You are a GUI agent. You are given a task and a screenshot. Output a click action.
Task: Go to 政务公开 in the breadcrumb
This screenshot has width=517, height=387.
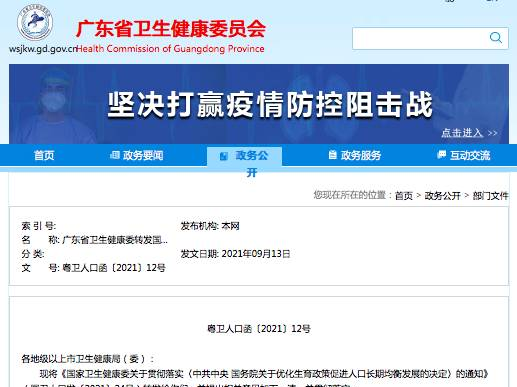point(442,196)
